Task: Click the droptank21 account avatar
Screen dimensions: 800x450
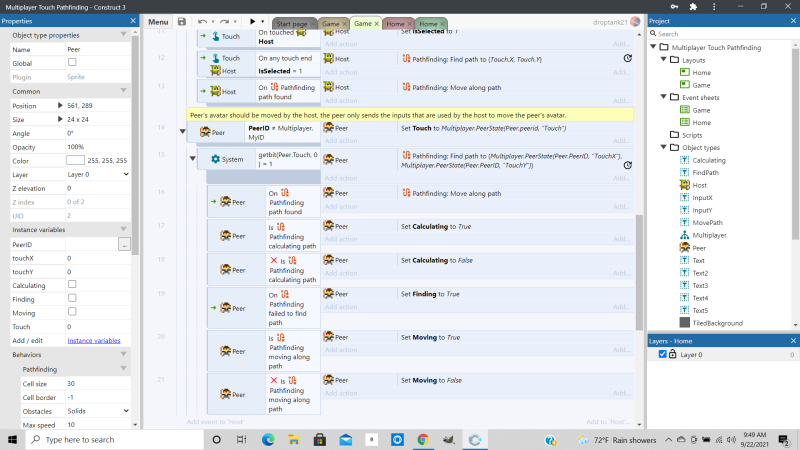Action: (x=635, y=21)
